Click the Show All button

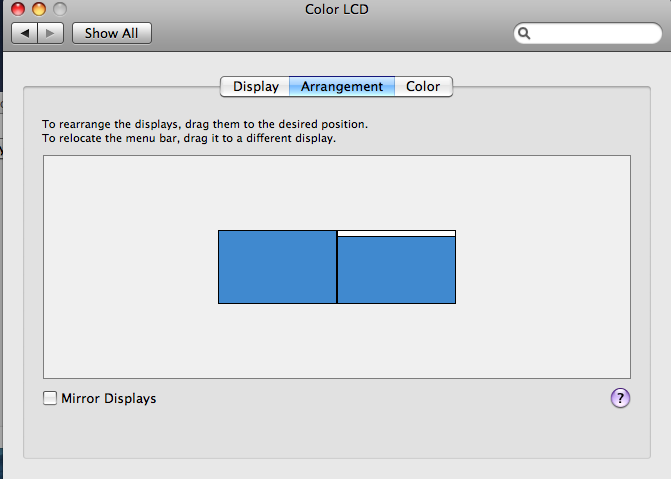[111, 33]
